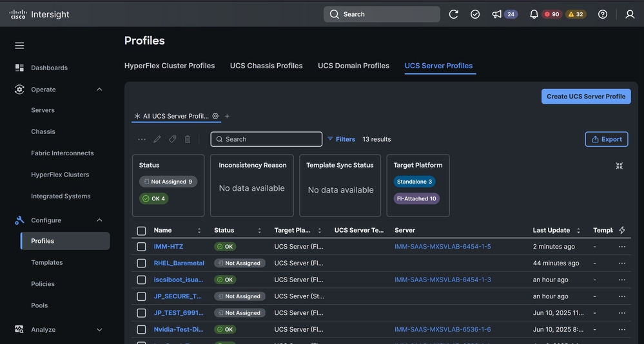Open row actions menu for JP_SECURE_T... row
This screenshot has height=344, width=644.
tap(622, 296)
